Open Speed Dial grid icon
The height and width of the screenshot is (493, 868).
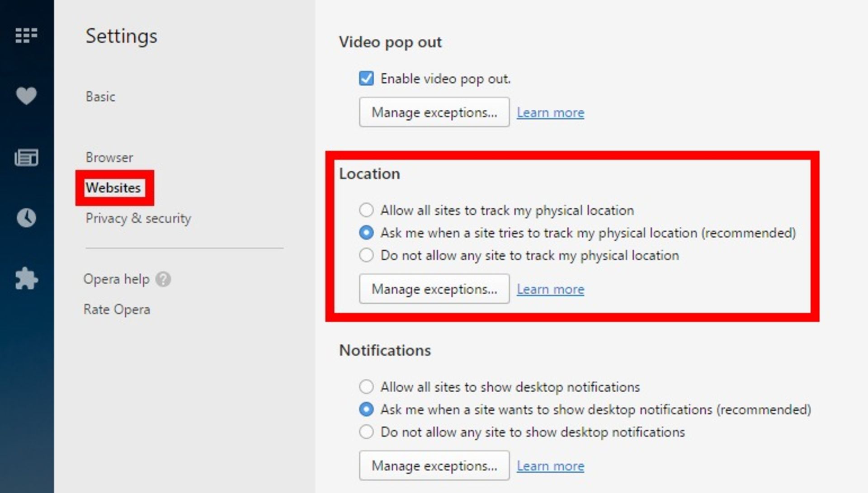pyautogui.click(x=26, y=35)
